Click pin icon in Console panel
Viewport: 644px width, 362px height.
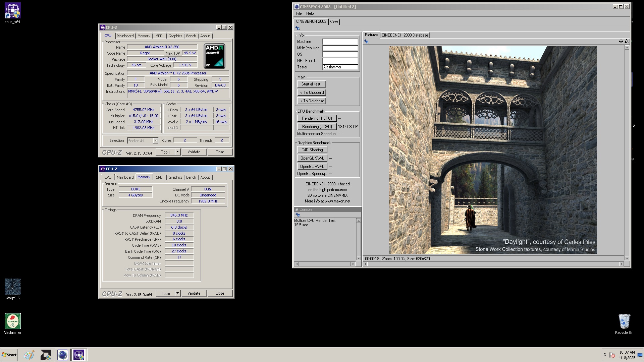pyautogui.click(x=298, y=215)
